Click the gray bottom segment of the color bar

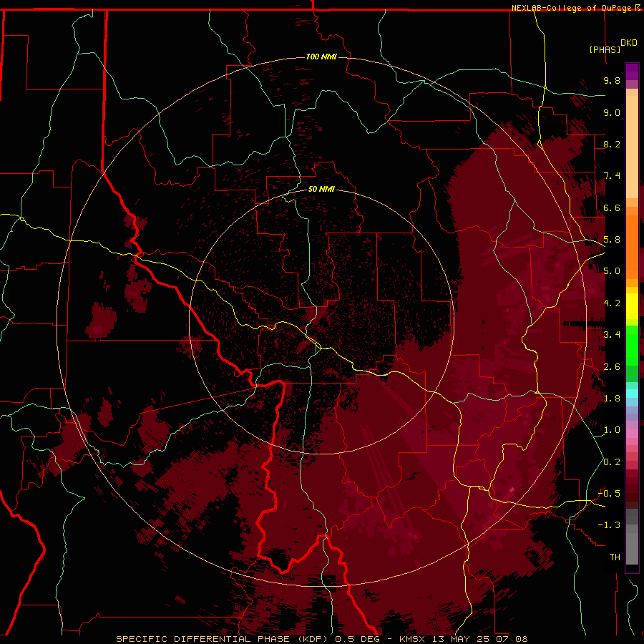point(632,537)
